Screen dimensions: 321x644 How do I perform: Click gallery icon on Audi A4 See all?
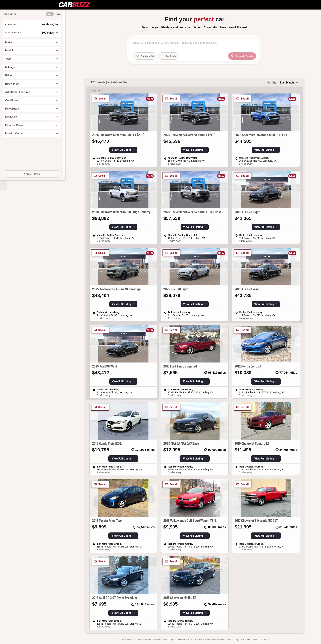tap(95, 562)
